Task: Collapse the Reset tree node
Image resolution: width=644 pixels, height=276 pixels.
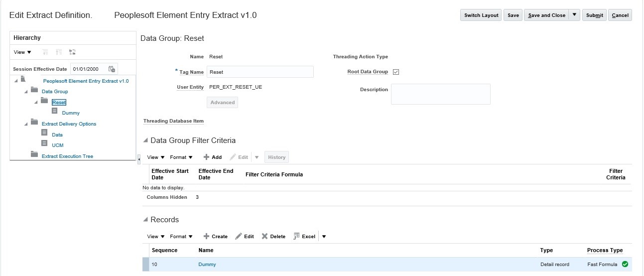Action: [x=36, y=102]
